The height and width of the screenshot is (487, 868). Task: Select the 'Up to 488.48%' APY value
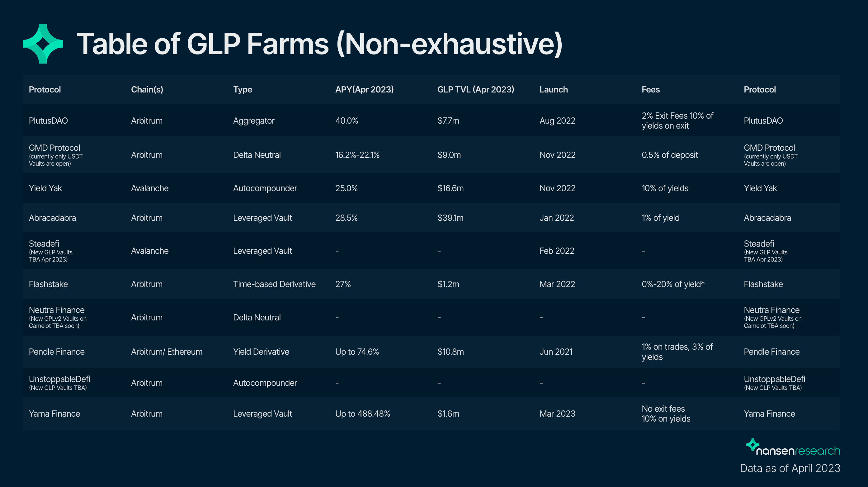click(363, 414)
